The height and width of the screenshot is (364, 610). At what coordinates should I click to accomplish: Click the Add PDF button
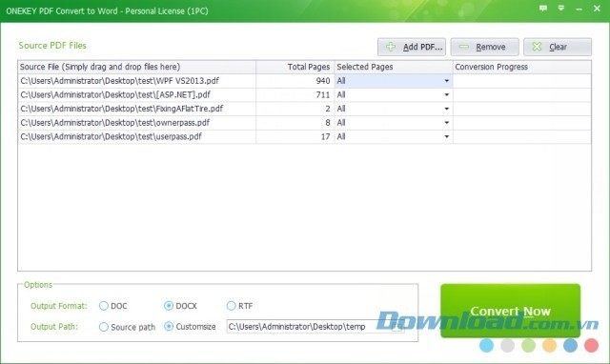coord(412,47)
